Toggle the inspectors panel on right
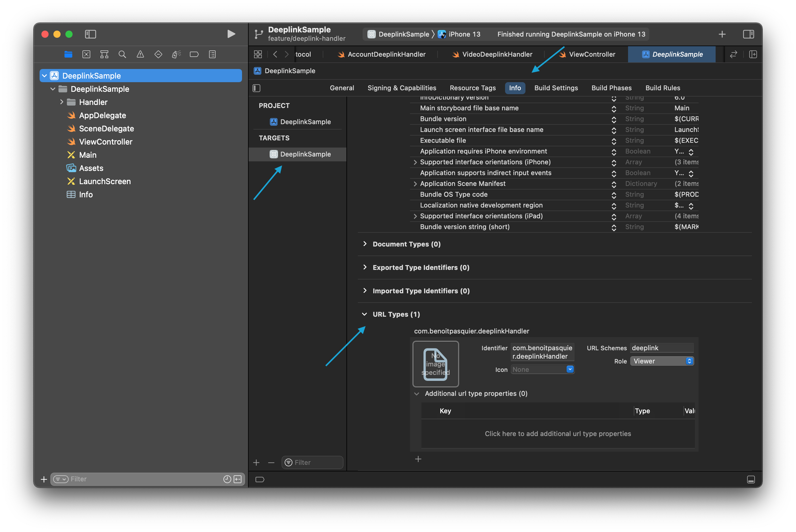 click(748, 34)
